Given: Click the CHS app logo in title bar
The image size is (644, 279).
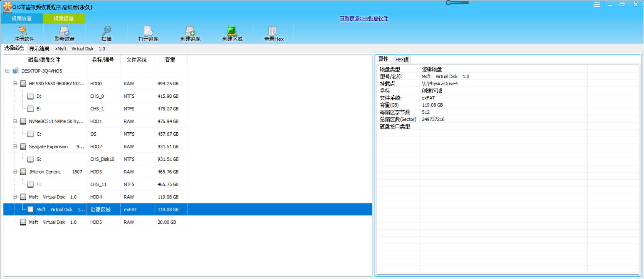Looking at the screenshot, I should (7, 7).
